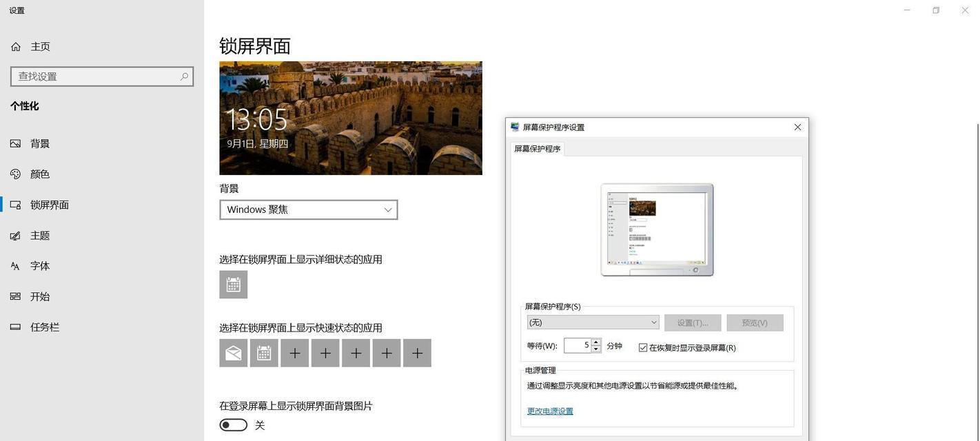The height and width of the screenshot is (441, 980).
Task: Add app in third quick status slot
Action: point(295,353)
